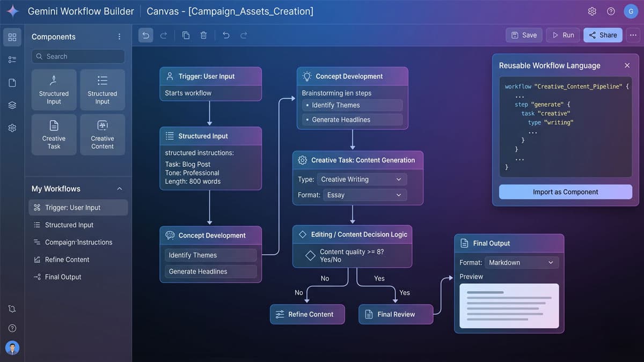Select Structured Input in My Workflows
The height and width of the screenshot is (362, 644).
[x=78, y=225]
